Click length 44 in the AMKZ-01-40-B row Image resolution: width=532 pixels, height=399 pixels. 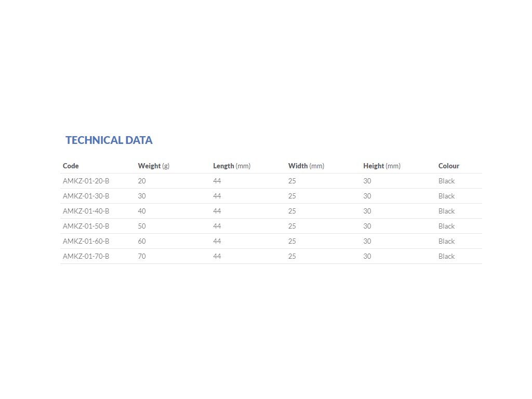(x=217, y=211)
